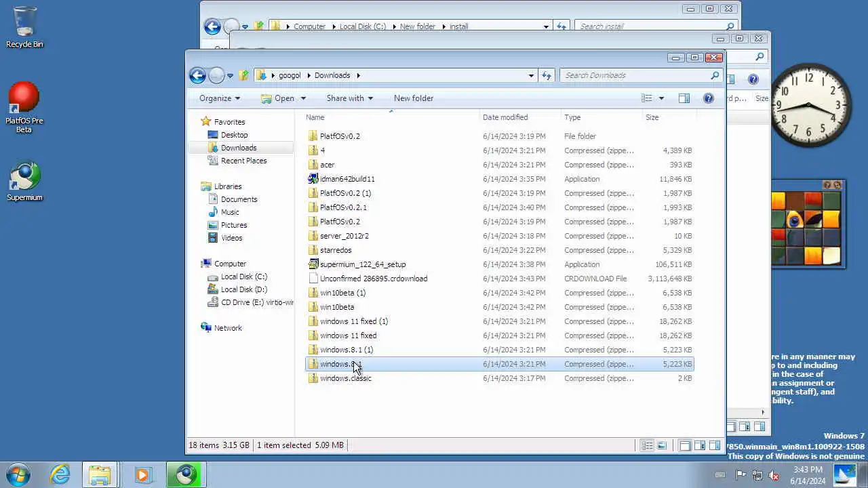Click the analog clock desktop gadget
Viewport: 868px width, 488px height.
click(810, 105)
